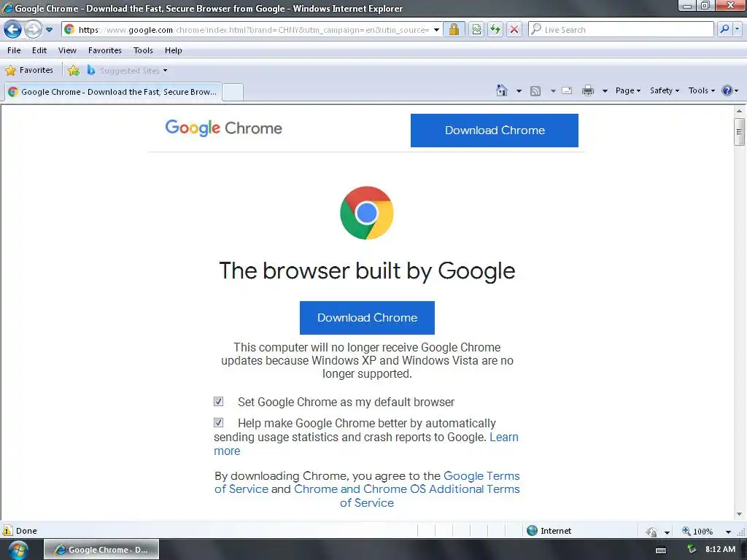Expand the Feeds dropdown arrow
This screenshot has height=560, width=747.
[553, 90]
